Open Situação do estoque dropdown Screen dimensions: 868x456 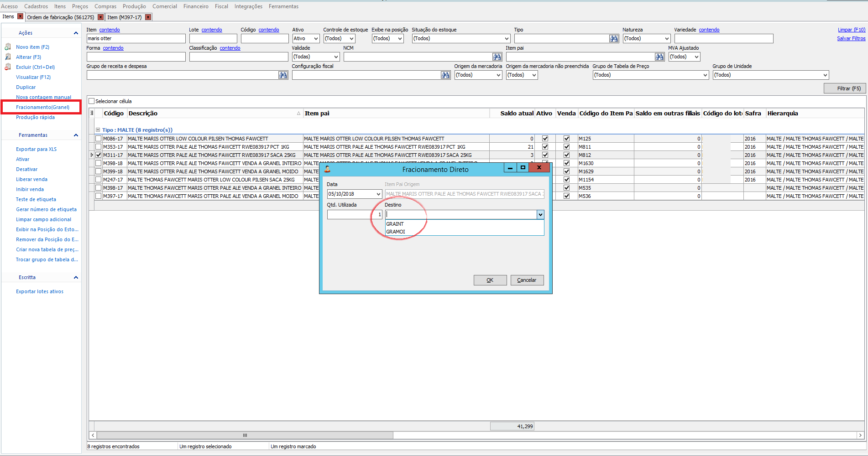click(x=506, y=39)
